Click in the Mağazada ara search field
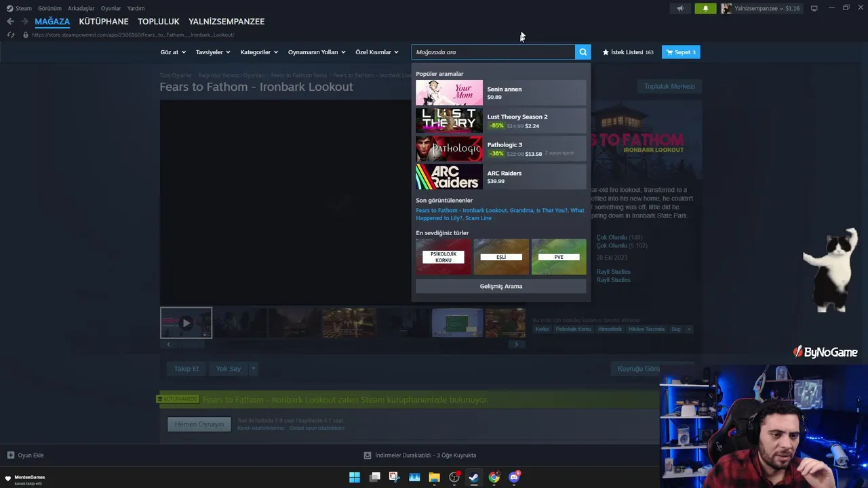868x488 pixels. [x=493, y=52]
